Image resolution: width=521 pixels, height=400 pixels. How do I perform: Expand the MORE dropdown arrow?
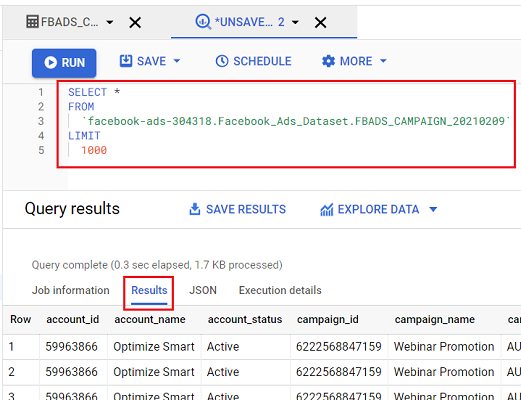click(383, 61)
